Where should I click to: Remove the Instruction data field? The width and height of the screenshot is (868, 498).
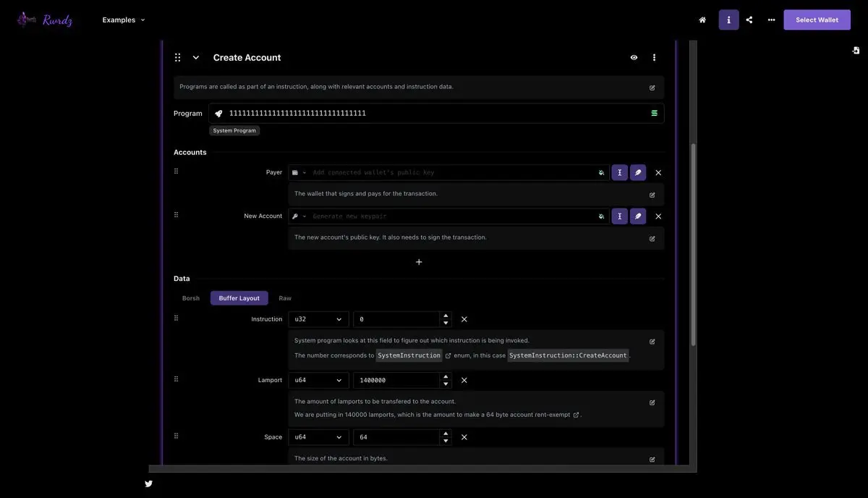click(464, 319)
